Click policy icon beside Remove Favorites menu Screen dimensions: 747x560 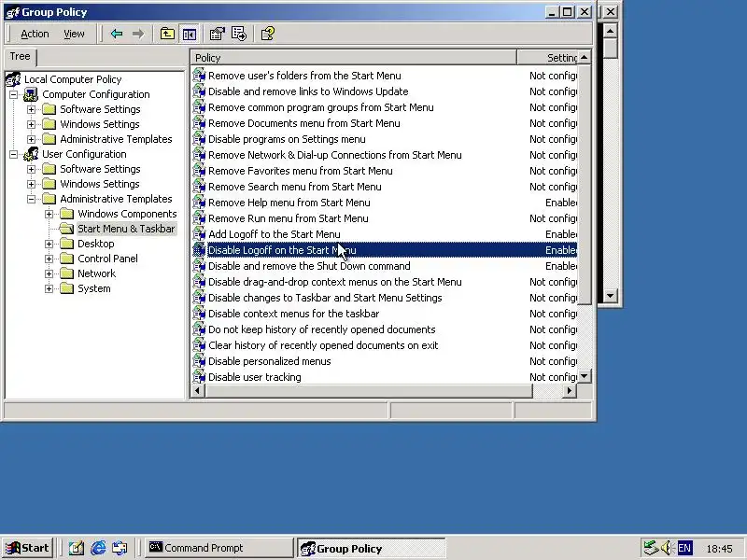pyautogui.click(x=199, y=171)
